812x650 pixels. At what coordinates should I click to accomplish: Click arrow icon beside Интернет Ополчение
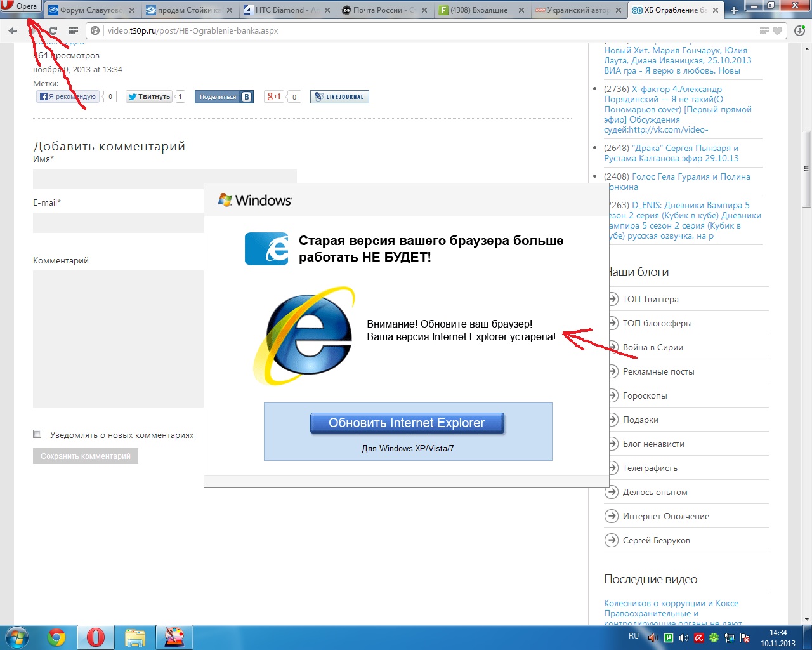tap(612, 516)
